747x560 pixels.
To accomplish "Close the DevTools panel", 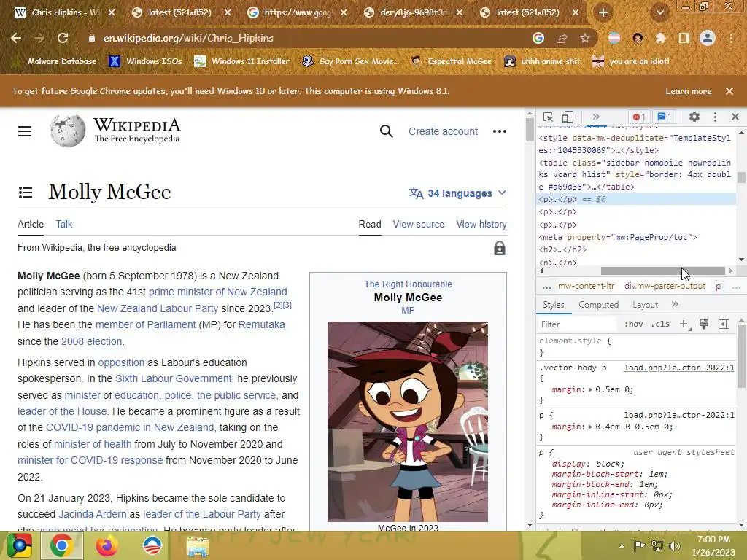I will point(735,117).
